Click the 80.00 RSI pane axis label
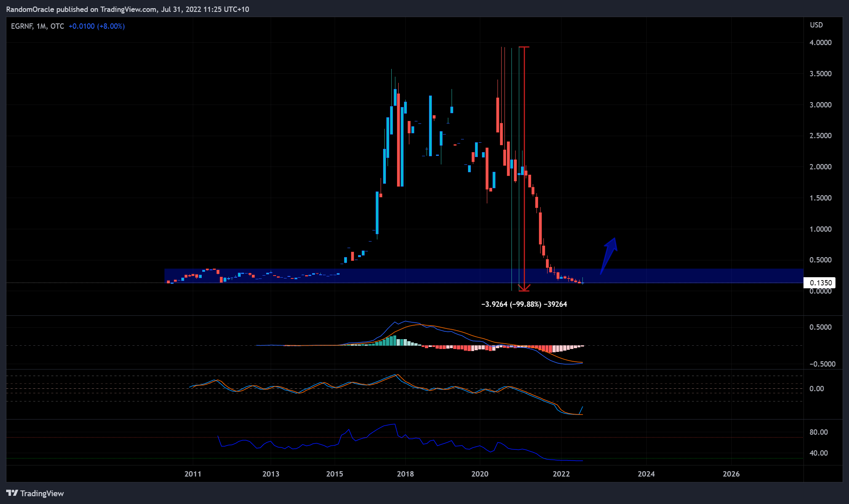 coord(819,432)
